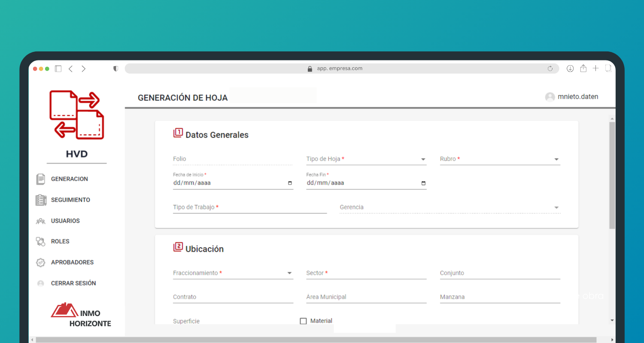Click the Seguimiento clipboard icon
The width and height of the screenshot is (644, 343).
coord(41,200)
